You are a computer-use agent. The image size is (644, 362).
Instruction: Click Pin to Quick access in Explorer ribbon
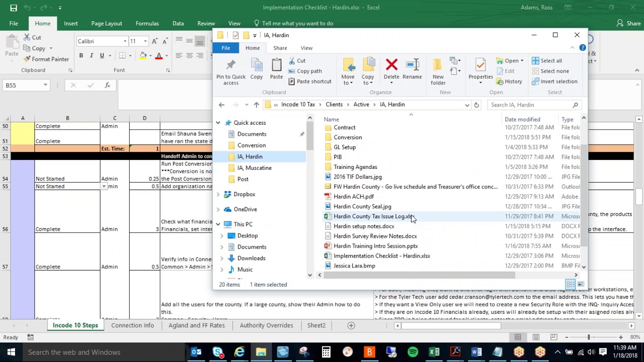tap(231, 71)
